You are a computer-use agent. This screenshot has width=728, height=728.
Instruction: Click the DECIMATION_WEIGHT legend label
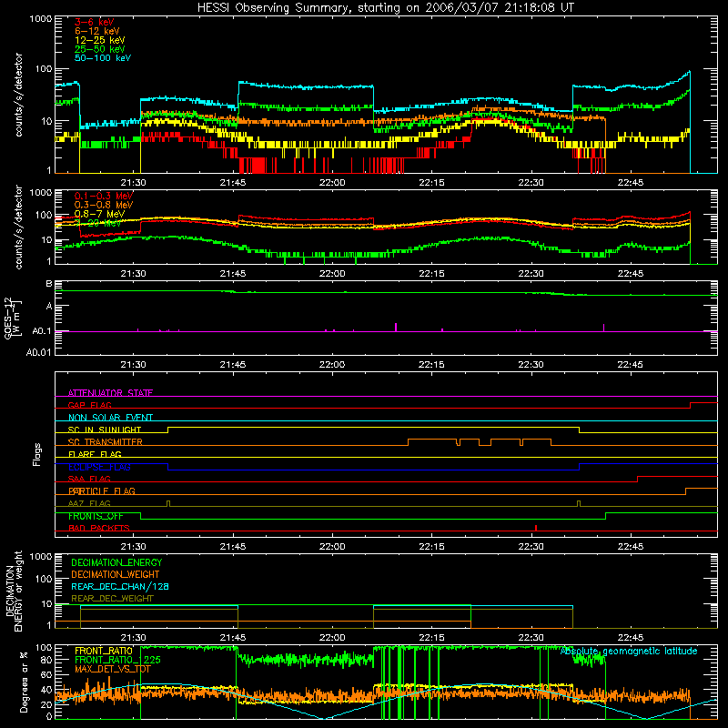[x=116, y=574]
